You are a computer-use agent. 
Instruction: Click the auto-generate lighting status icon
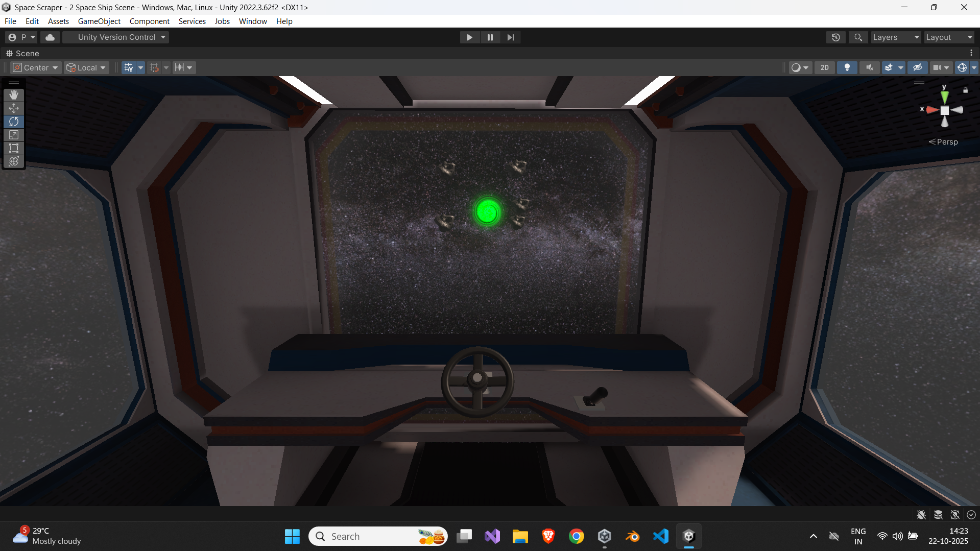click(955, 515)
